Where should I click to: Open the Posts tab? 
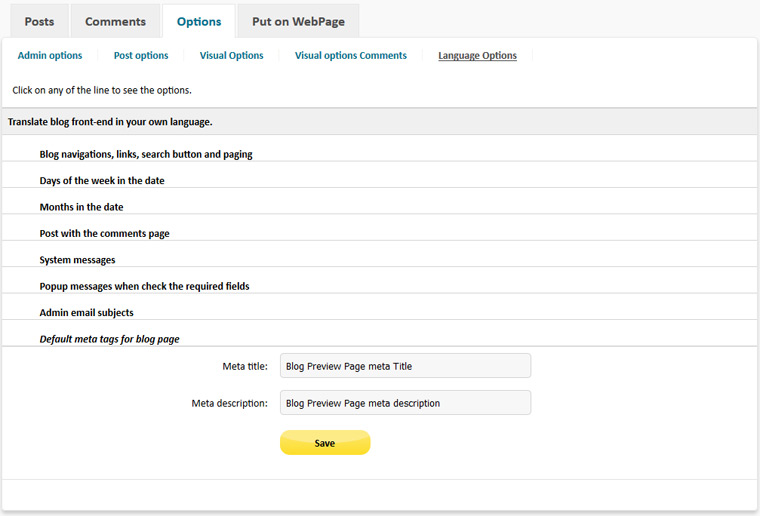[x=39, y=21]
